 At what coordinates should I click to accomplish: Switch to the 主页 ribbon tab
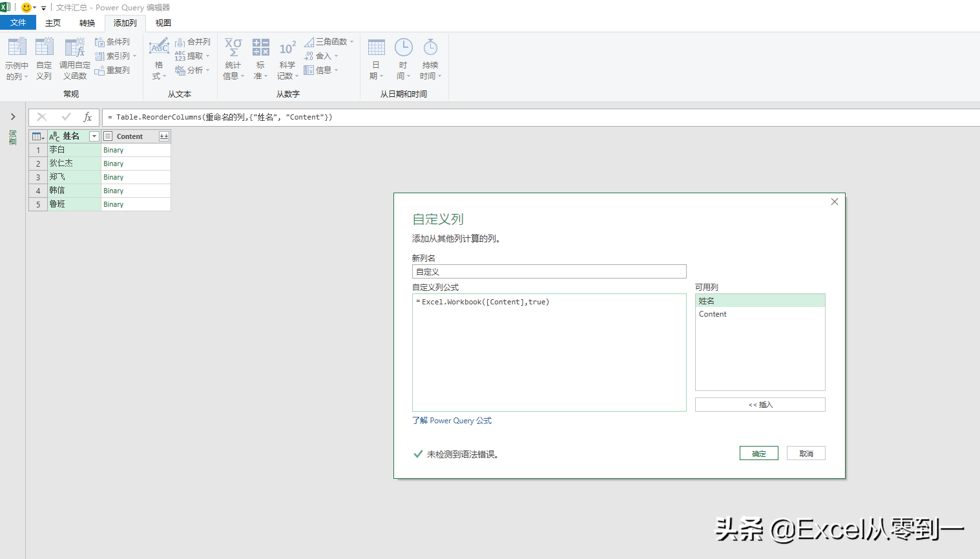pyautogui.click(x=53, y=23)
